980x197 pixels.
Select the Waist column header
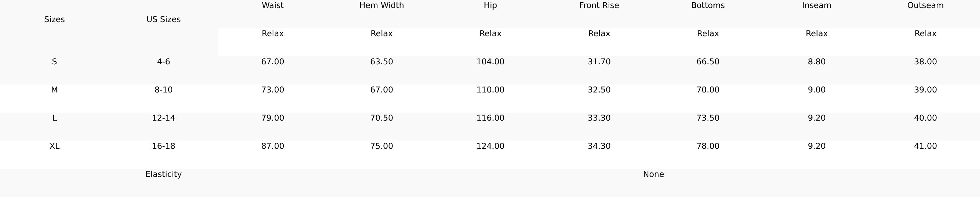pos(272,6)
